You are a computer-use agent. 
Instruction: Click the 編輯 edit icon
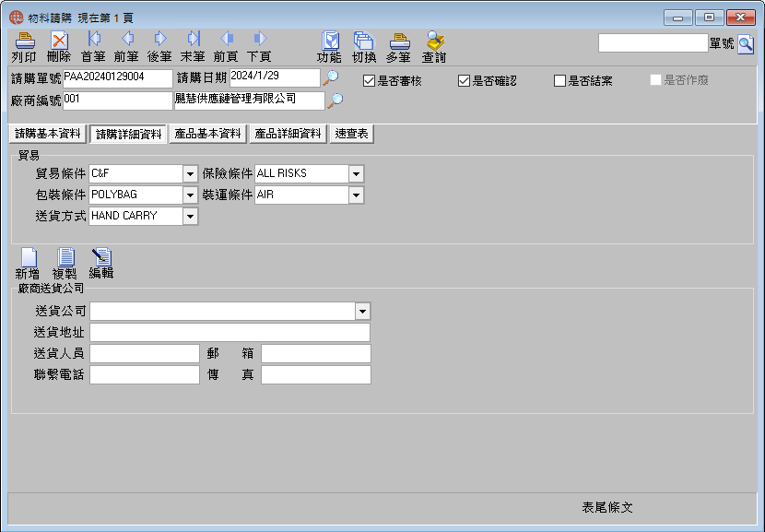[101, 264]
